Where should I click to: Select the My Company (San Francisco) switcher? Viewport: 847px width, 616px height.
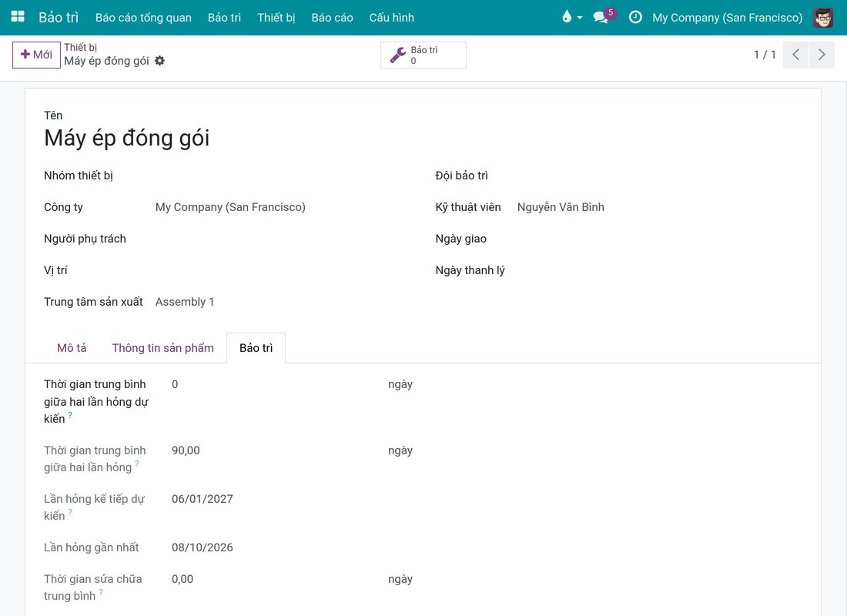[x=727, y=17]
